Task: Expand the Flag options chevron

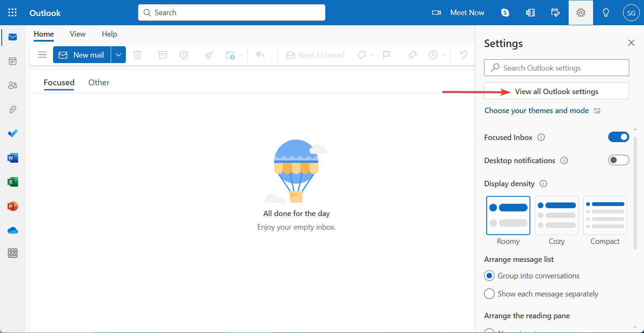Action: pyautogui.click(x=398, y=55)
